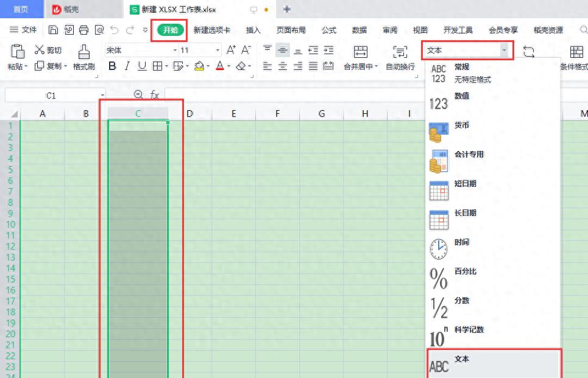The image size is (588, 378).
Task: Toggle center horizontal alignment
Action: (x=282, y=66)
